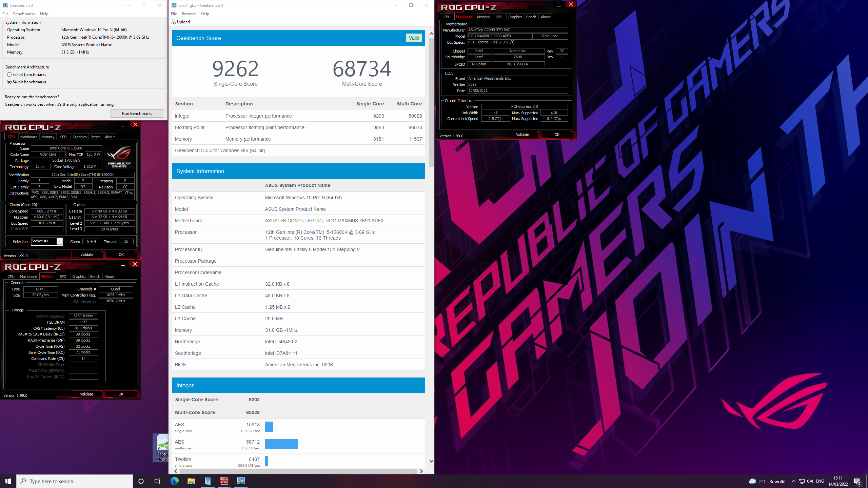This screenshot has height=488, width=868.
Task: Click OK in CPU-Z Memory window
Action: coord(121,394)
